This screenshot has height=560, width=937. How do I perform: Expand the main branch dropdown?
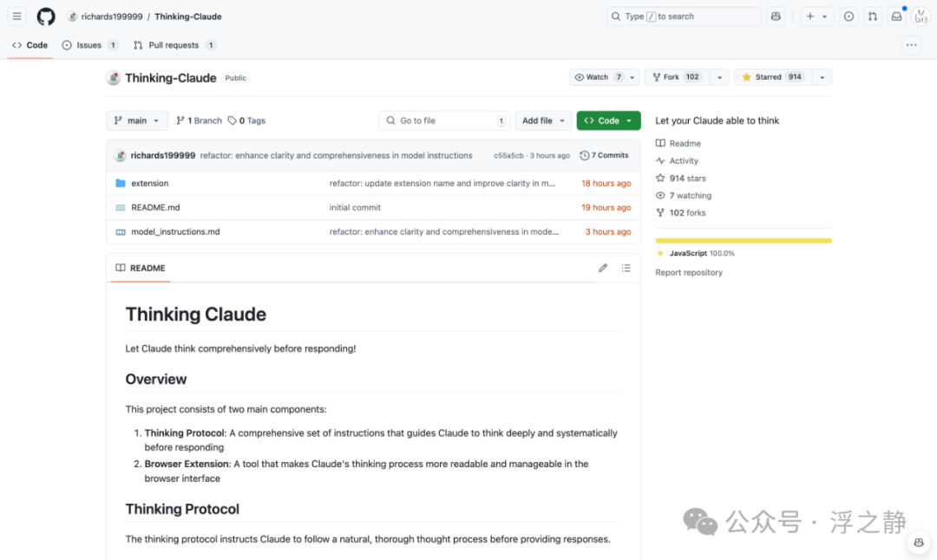[137, 120]
